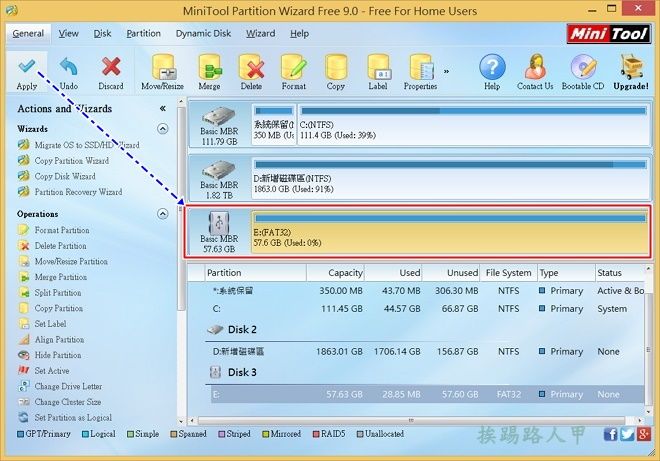Open the Copy Disk Wizard
This screenshot has height=461, width=660.
pos(57,176)
